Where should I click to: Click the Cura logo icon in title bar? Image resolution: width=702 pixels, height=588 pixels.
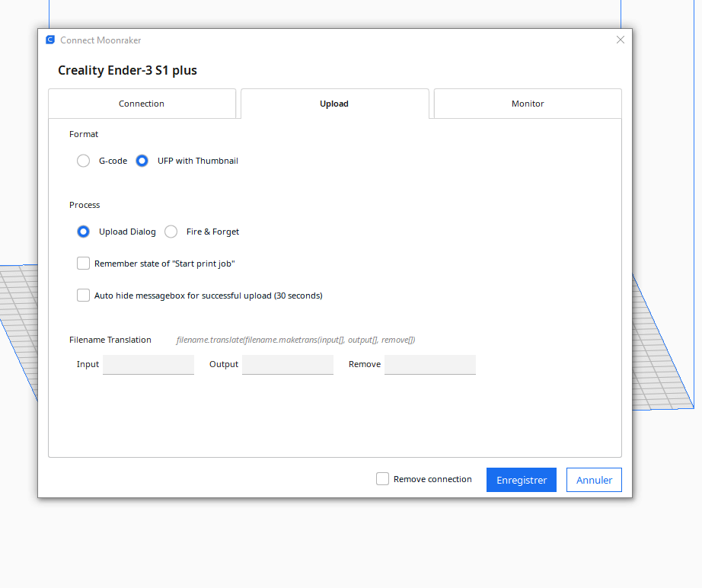coord(50,40)
